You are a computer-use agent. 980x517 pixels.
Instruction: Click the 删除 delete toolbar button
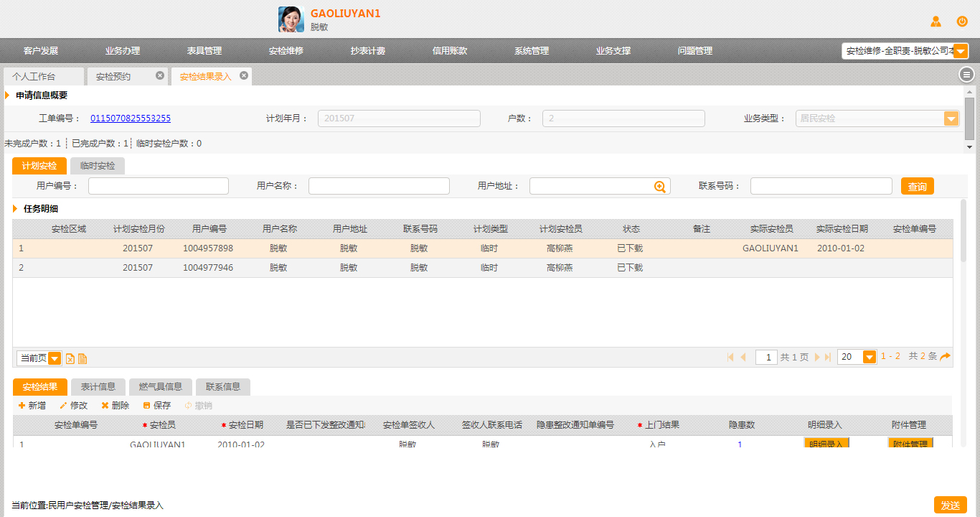115,406
